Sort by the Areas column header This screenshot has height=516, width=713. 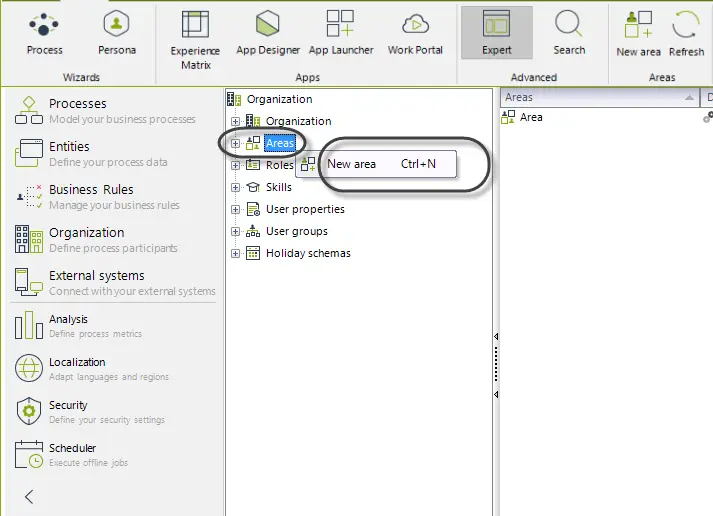pos(599,97)
